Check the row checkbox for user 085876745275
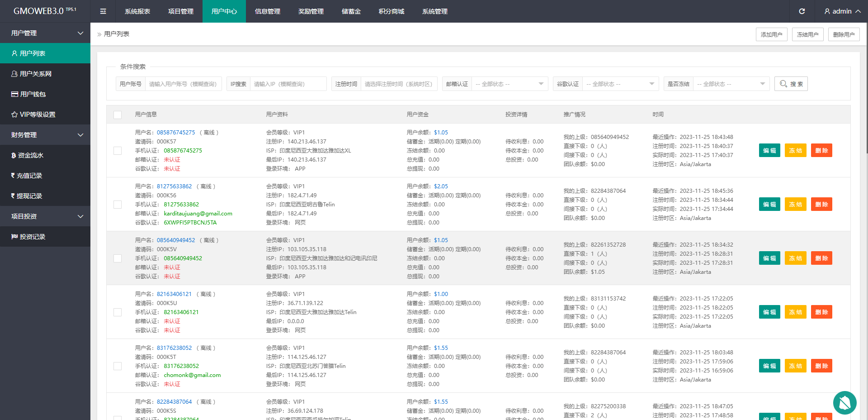 pyautogui.click(x=118, y=151)
